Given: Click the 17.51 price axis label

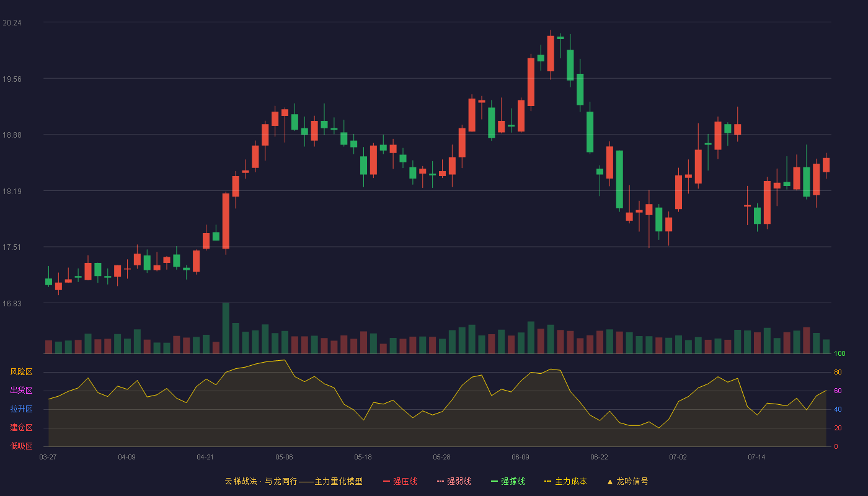Looking at the screenshot, I should 12,247.
